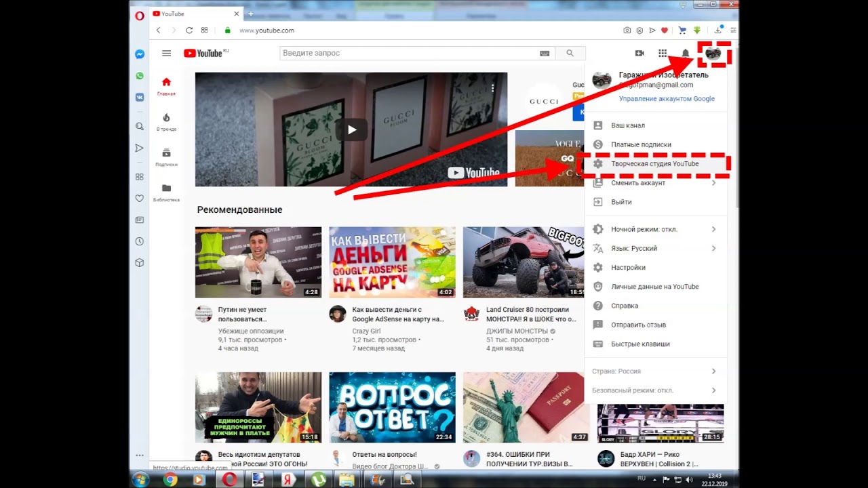868x488 pixels.
Task: Expand Язык: Русский option
Action: 655,248
